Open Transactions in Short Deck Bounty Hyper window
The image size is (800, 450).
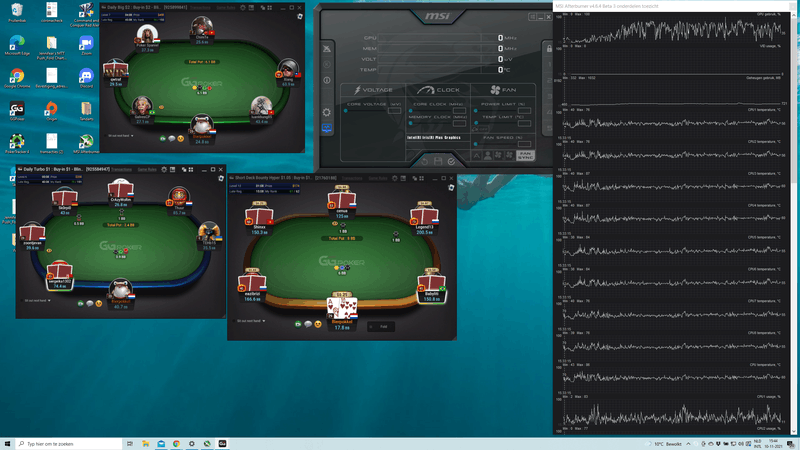352,178
